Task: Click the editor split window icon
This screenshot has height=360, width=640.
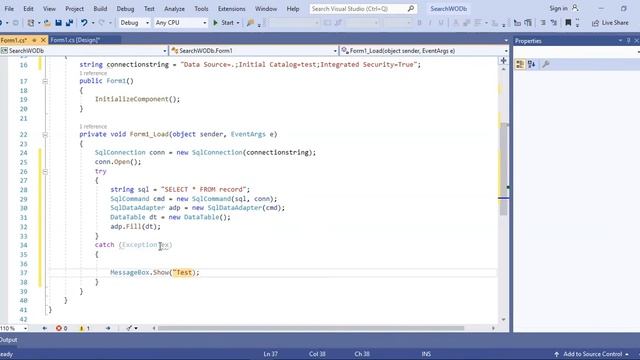Action: click(x=503, y=60)
